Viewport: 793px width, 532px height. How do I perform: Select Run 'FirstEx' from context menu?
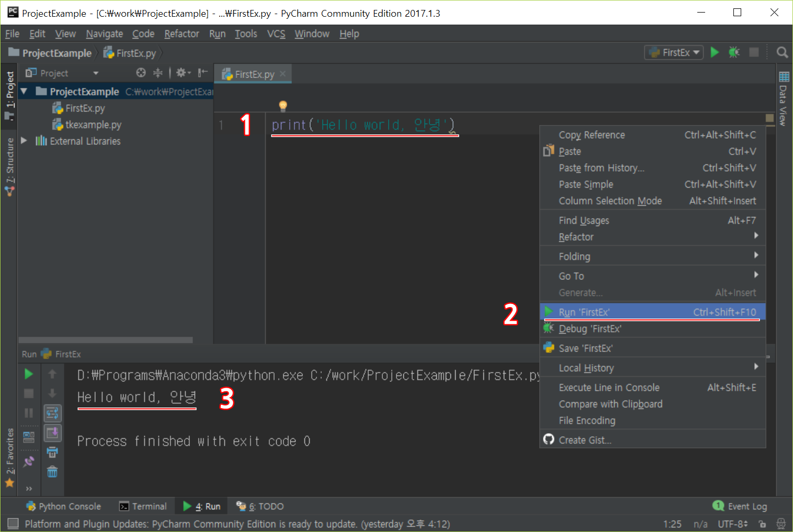[x=584, y=312]
